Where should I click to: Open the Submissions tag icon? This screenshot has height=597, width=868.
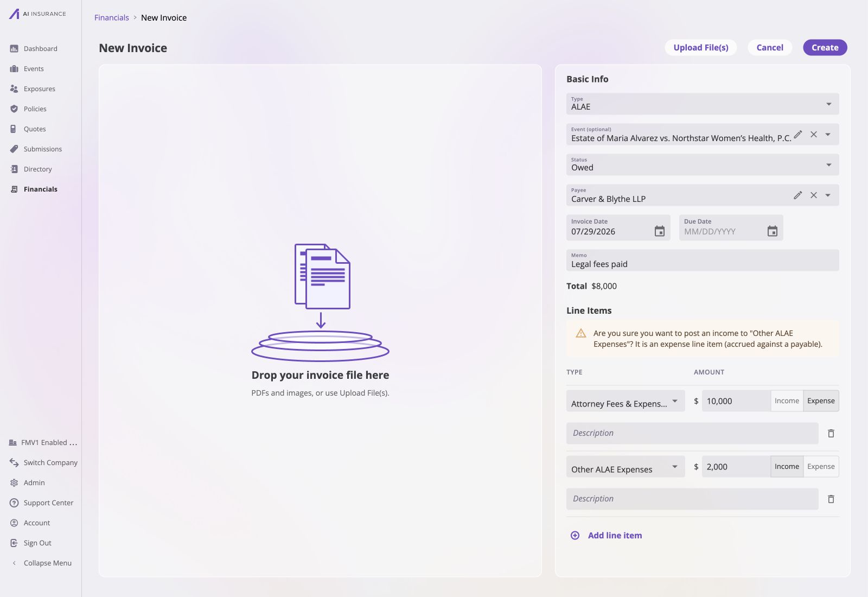click(14, 149)
